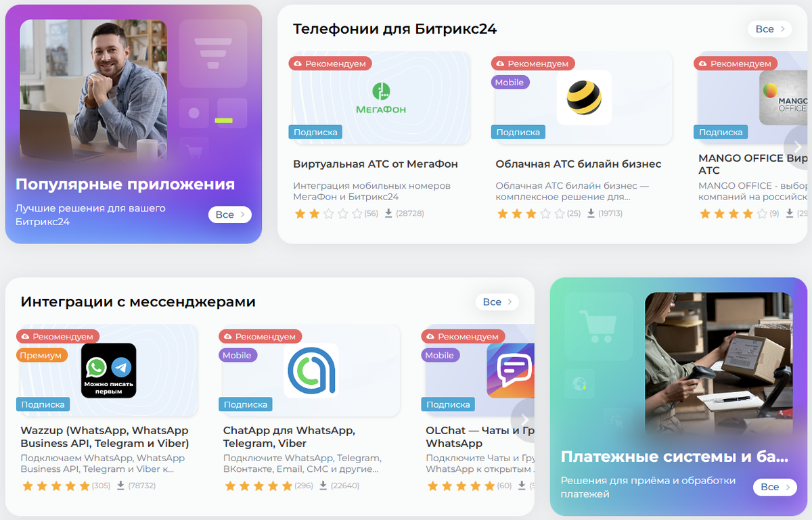Open Виртуальная АТС от МегаФон title
Image resolution: width=812 pixels, height=520 pixels.
click(x=376, y=164)
